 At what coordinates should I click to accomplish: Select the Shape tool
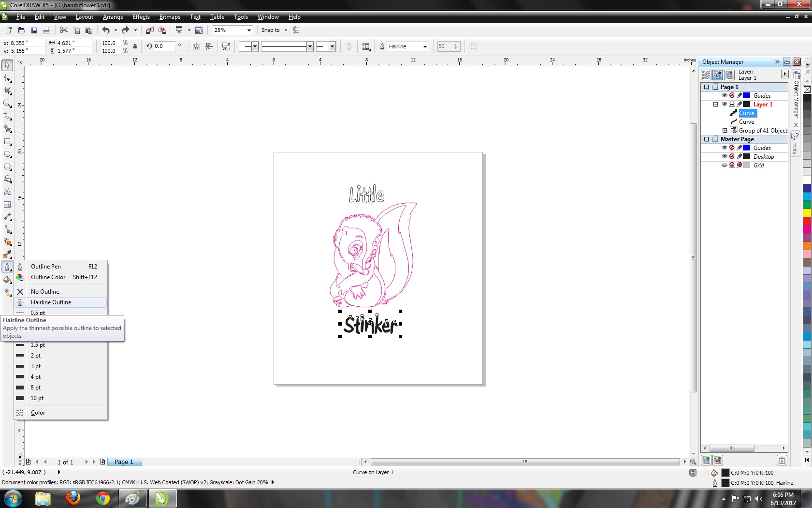click(7, 78)
